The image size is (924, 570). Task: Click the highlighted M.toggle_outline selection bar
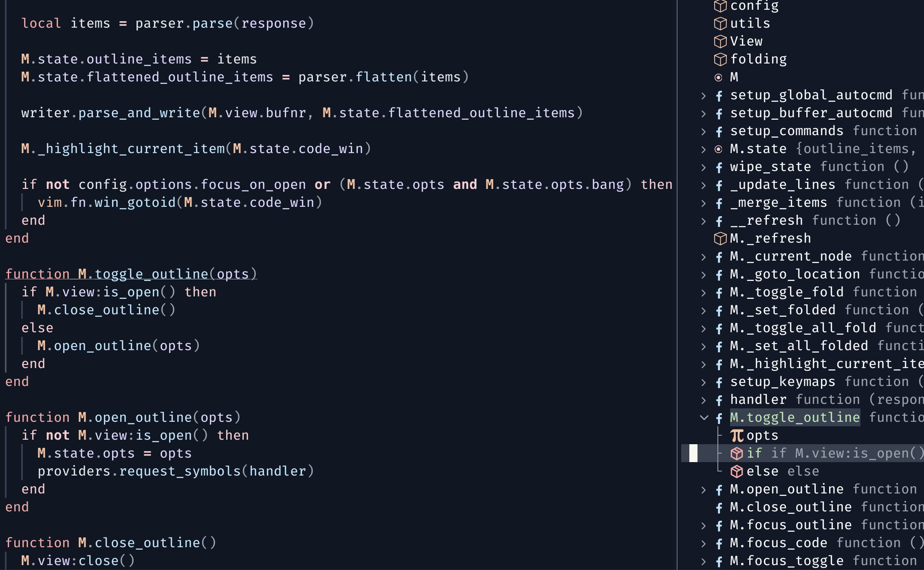794,417
